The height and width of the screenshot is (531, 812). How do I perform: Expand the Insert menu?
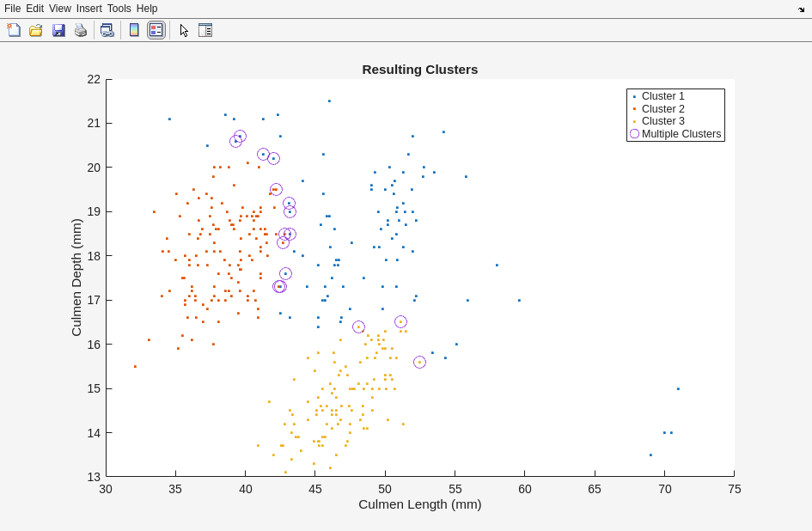[x=89, y=9]
